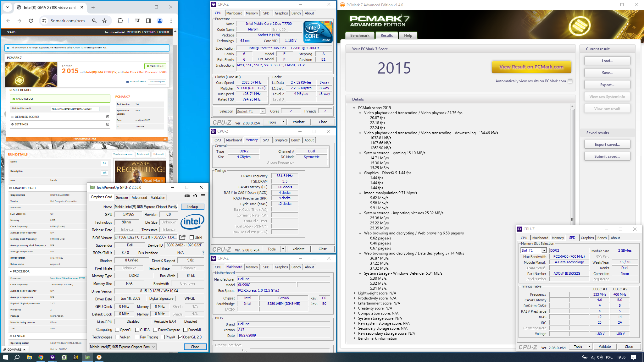Expand the Lightweight score: N/A node
Viewport: 644px width, 362px height.
tap(354, 293)
